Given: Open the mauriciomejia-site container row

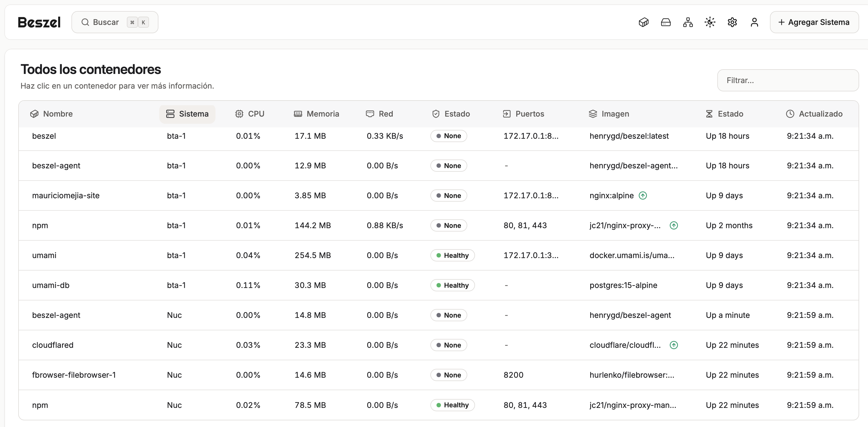Looking at the screenshot, I should (438, 196).
